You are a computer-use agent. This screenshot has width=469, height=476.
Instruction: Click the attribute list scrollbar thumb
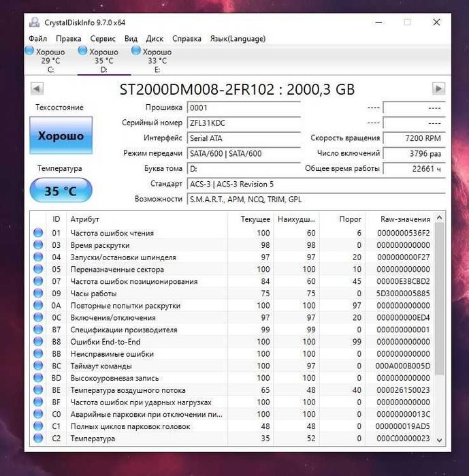tap(439, 299)
